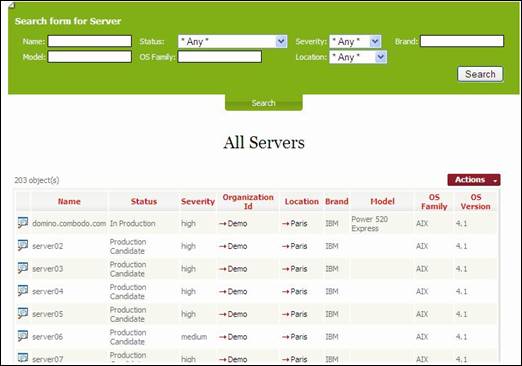The width and height of the screenshot is (522, 366).
Task: Sort table by the Status column header
Action: [144, 201]
